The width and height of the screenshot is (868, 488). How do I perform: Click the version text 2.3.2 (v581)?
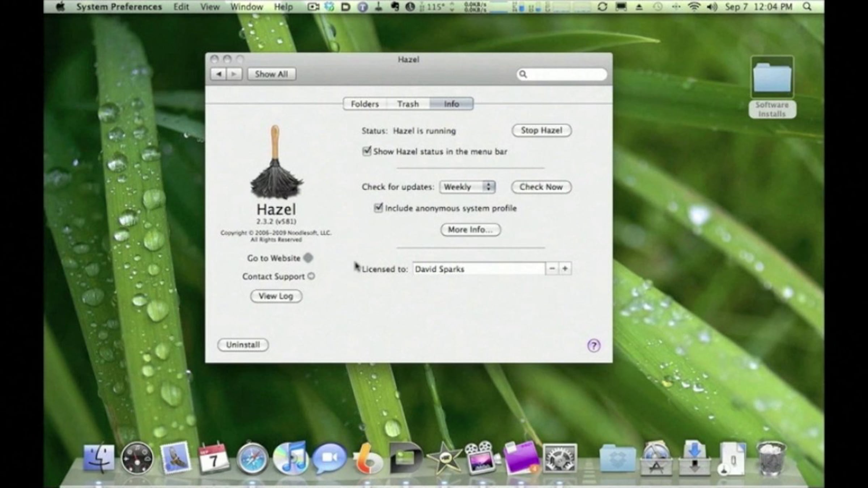[x=276, y=221]
